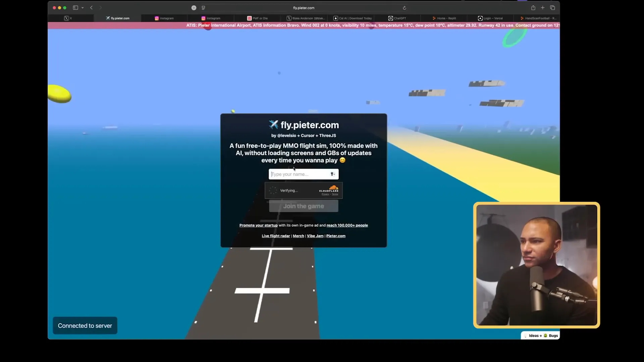Click the airplane icon beside fly.pieter.com title
Viewport: 644px width, 362px height.
point(273,125)
